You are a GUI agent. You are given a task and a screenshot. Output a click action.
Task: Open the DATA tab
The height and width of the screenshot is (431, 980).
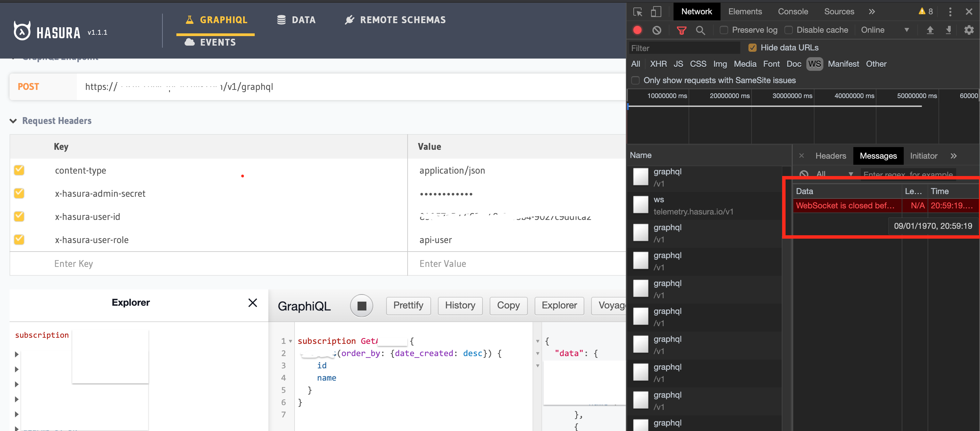click(296, 20)
